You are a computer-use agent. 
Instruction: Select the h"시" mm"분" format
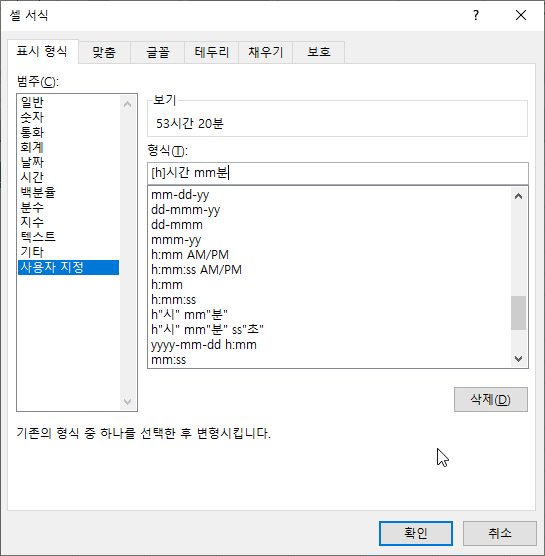pyautogui.click(x=329, y=315)
